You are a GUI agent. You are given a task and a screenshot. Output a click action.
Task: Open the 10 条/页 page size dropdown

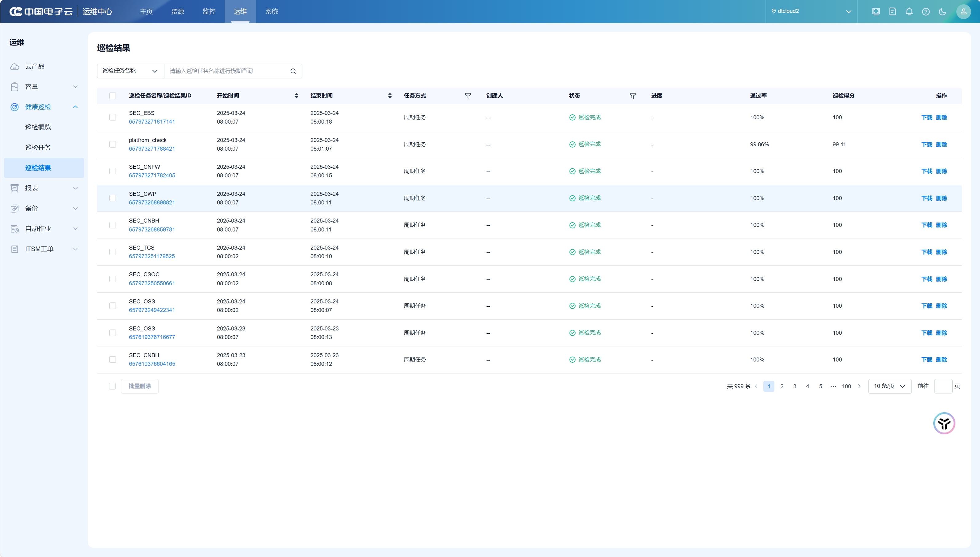pyautogui.click(x=890, y=386)
